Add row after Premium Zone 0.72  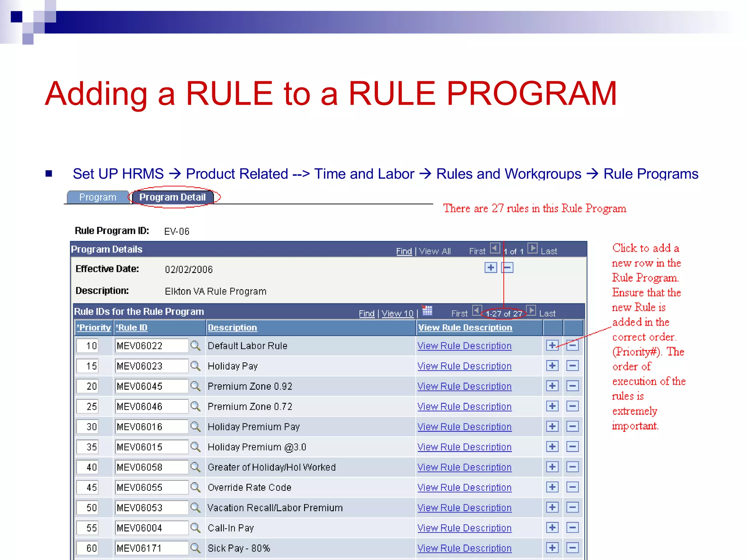click(x=552, y=406)
